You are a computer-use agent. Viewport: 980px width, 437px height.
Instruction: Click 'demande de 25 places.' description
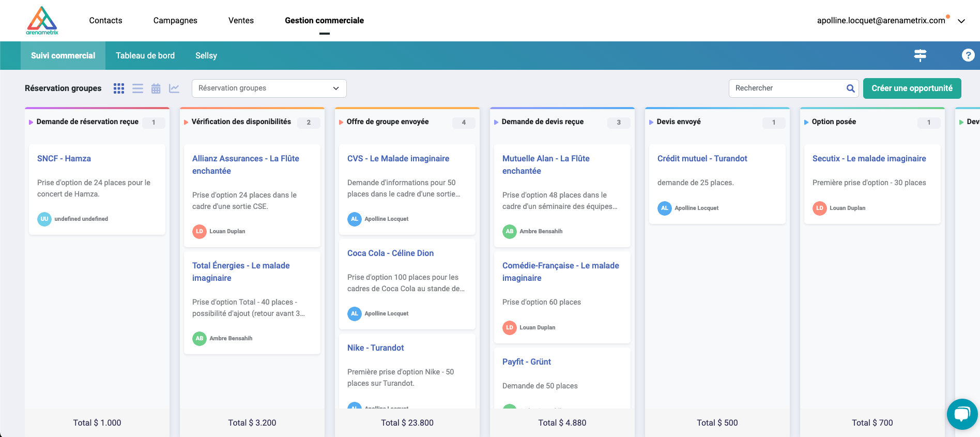click(x=695, y=183)
